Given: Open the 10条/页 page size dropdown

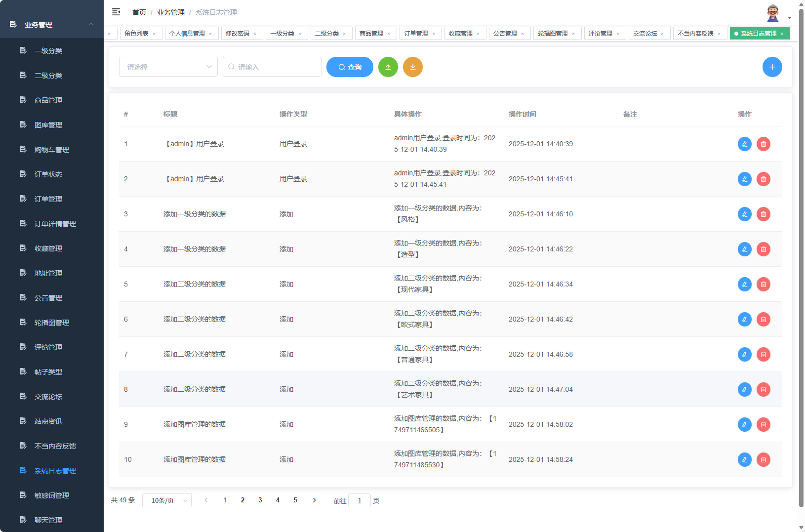Looking at the screenshot, I should [166, 500].
